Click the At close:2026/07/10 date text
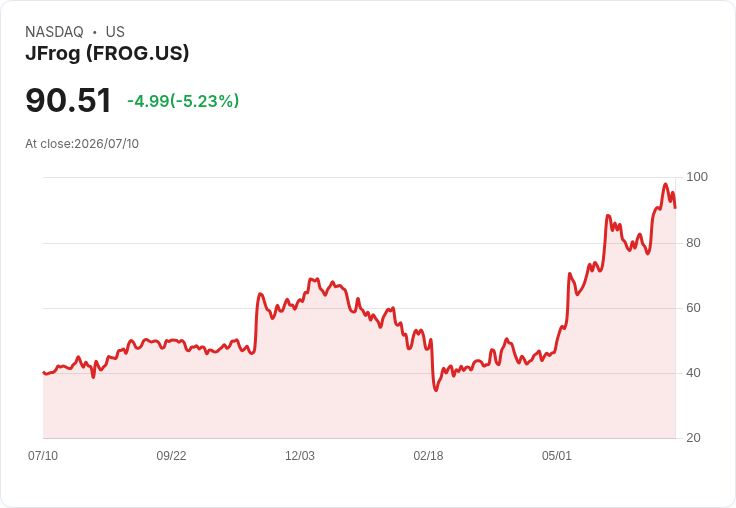Viewport: 736px width, 508px height. point(82,144)
